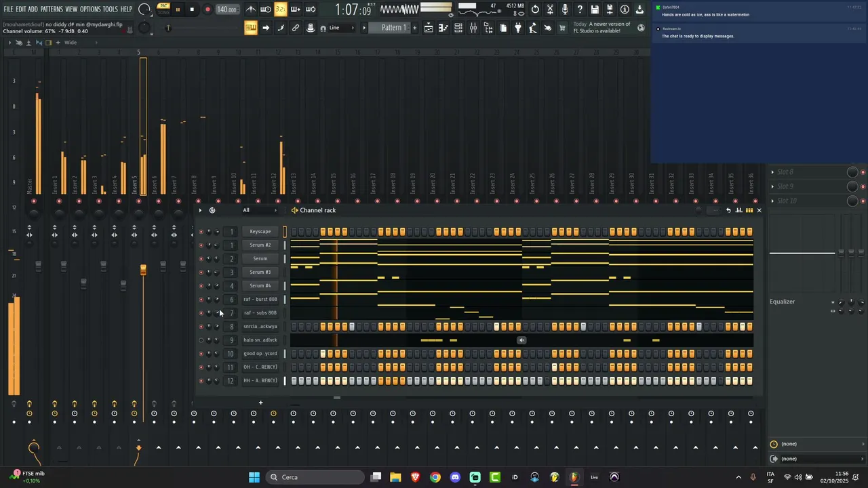Open the PATTERNS menu
This screenshot has height=488, width=868.
tap(52, 9)
